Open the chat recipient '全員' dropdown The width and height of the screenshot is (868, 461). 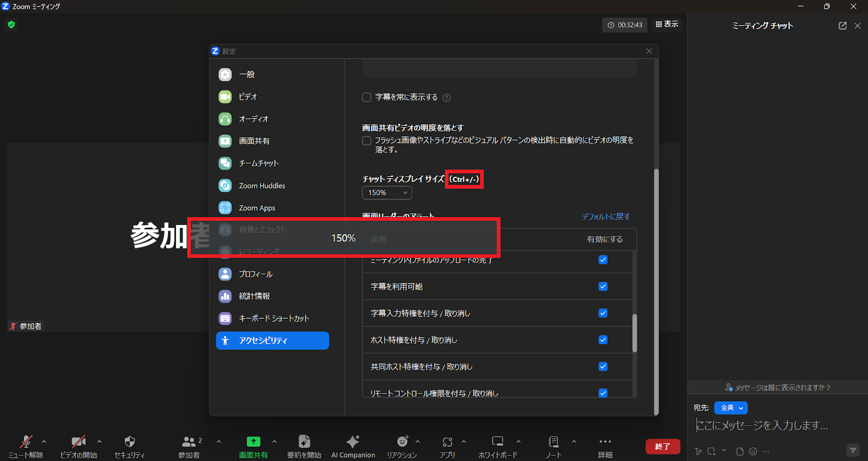pos(731,408)
